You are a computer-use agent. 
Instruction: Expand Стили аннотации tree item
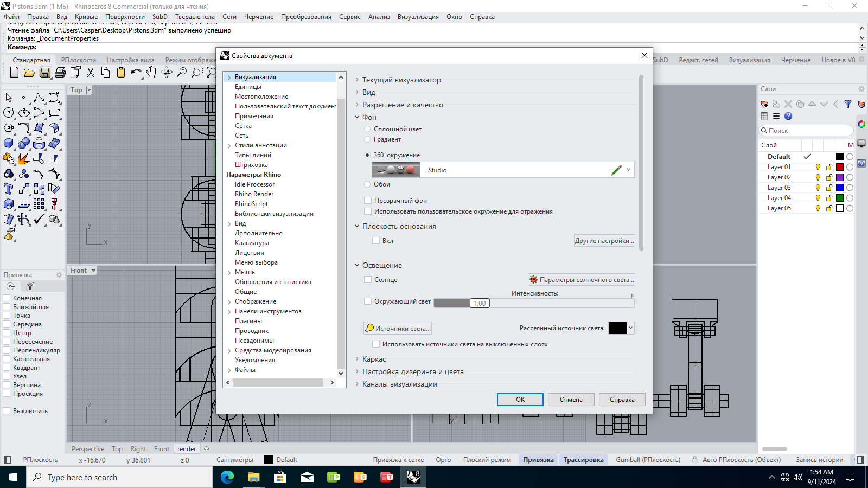pyautogui.click(x=229, y=145)
